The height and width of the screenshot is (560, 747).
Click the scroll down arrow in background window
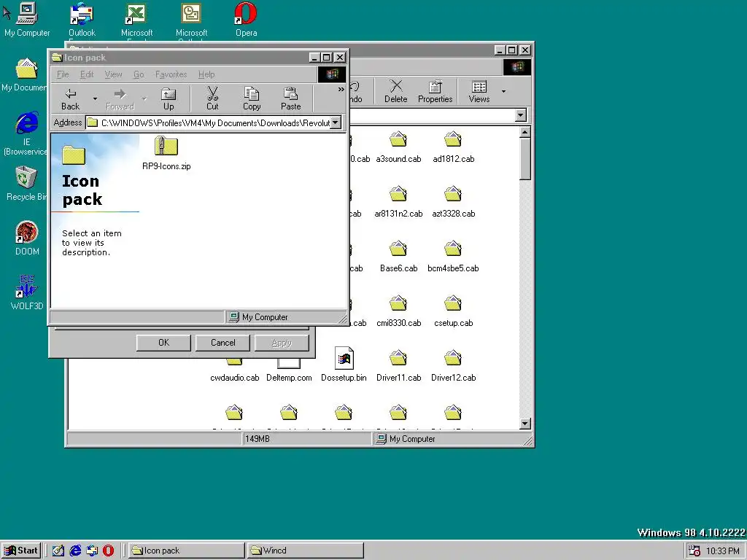[x=525, y=424]
